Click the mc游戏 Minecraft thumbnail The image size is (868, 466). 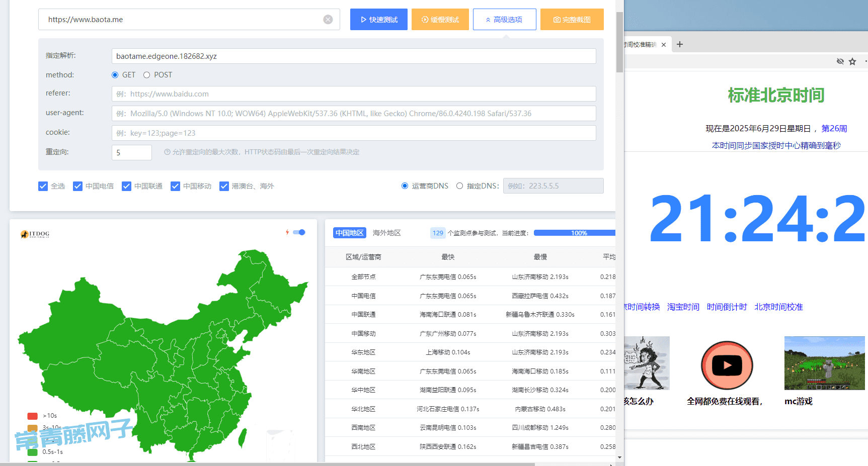click(x=825, y=363)
